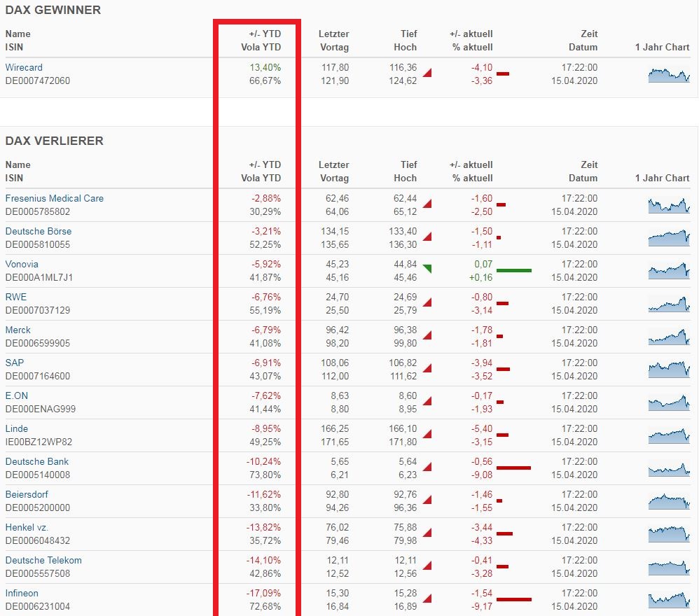Open the RWE stock link

[x=16, y=297]
